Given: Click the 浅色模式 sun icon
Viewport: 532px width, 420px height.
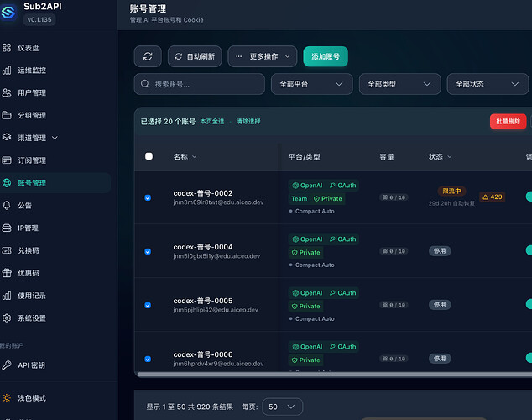Looking at the screenshot, I should [x=7, y=398].
